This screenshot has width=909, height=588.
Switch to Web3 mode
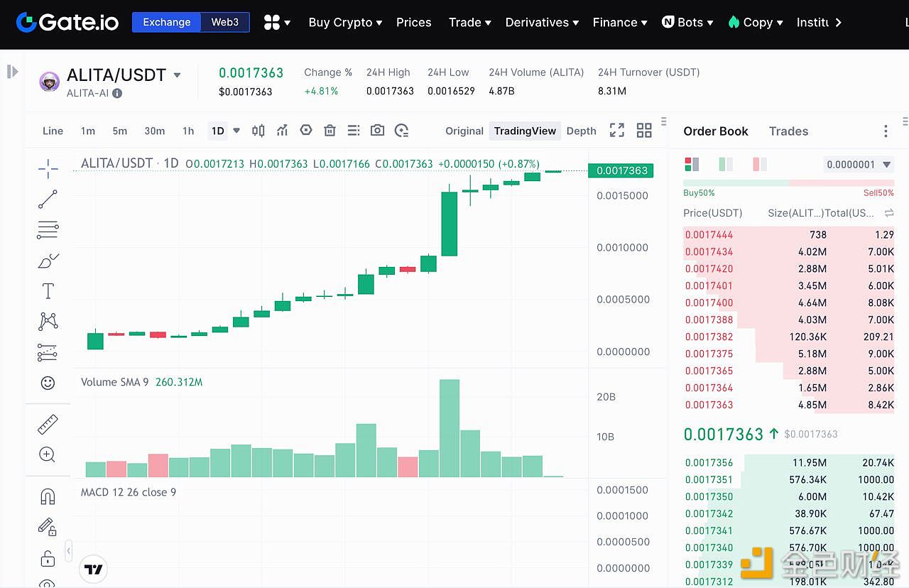coord(225,22)
